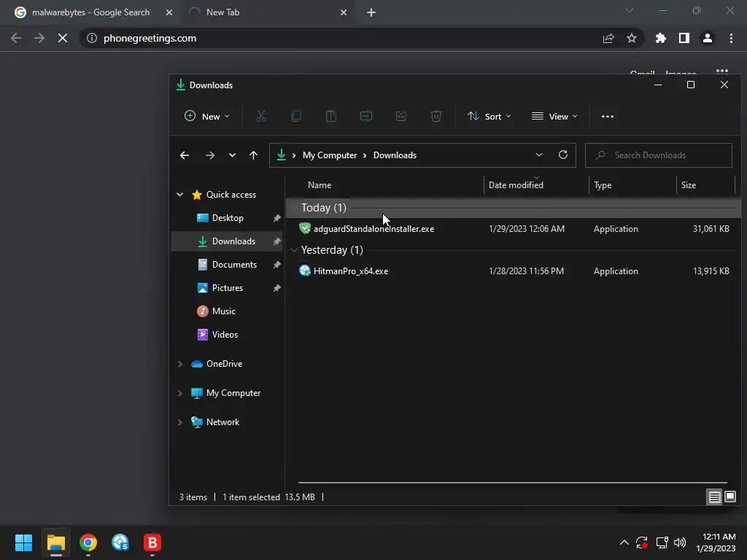Share this page icon in address bar
This screenshot has width=747, height=560.
(x=608, y=38)
